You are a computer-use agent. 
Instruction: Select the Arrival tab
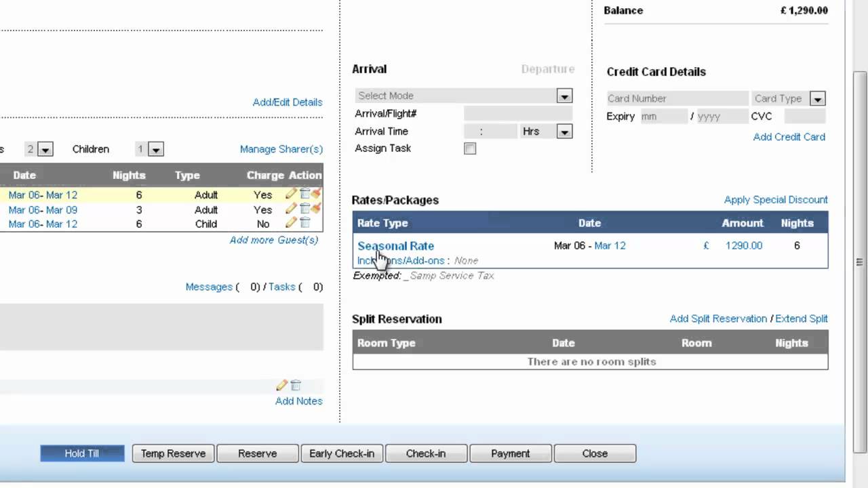369,69
